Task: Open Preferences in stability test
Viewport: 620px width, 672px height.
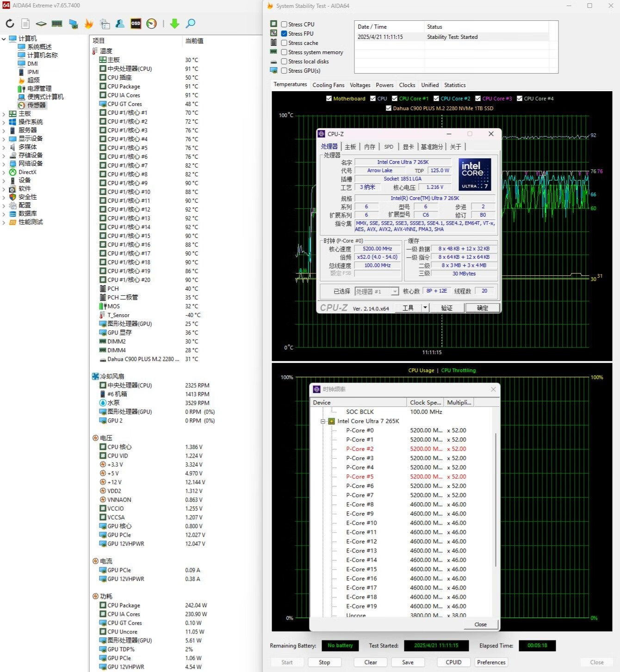Action: click(x=491, y=662)
